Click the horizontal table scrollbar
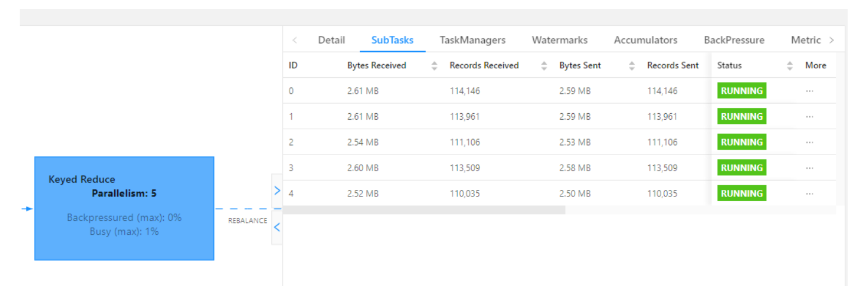The width and height of the screenshot is (868, 294). (x=424, y=210)
